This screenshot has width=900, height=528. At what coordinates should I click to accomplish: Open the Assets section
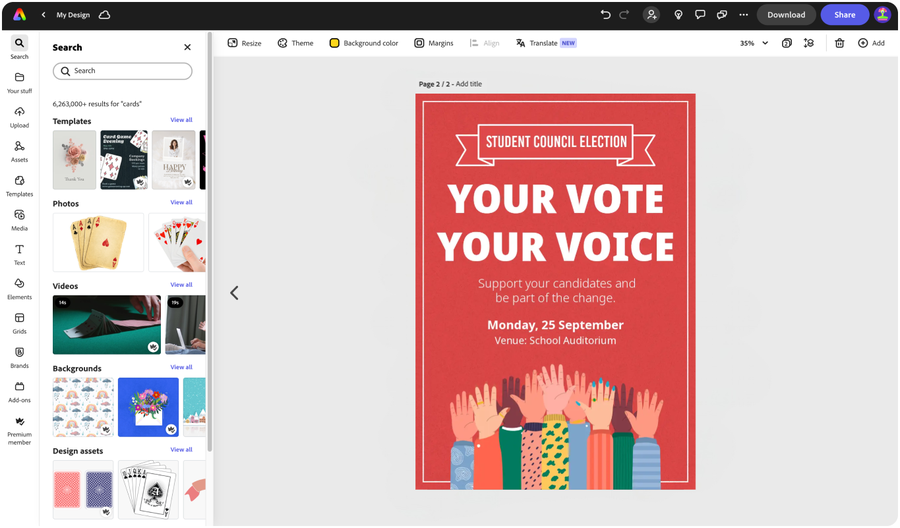[20, 152]
